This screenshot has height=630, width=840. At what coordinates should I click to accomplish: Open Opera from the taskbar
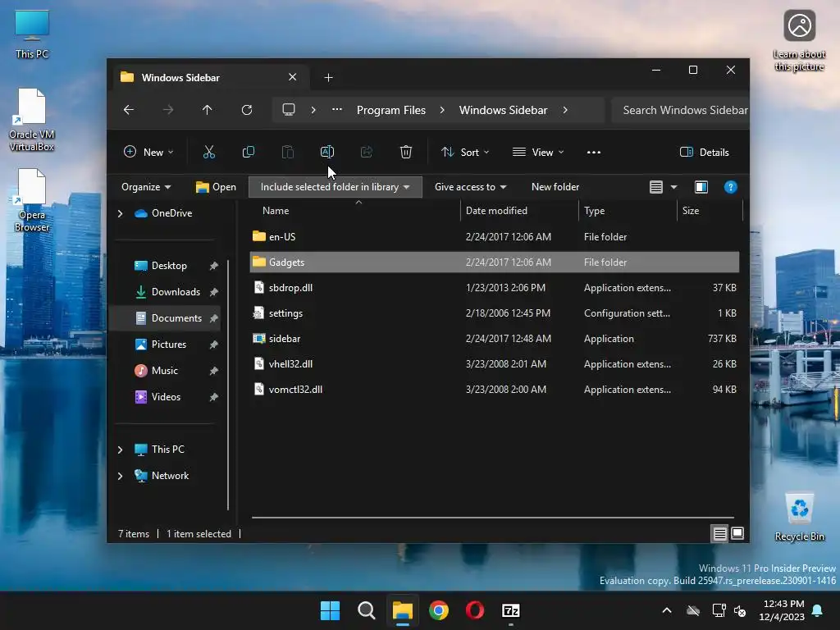(x=475, y=610)
